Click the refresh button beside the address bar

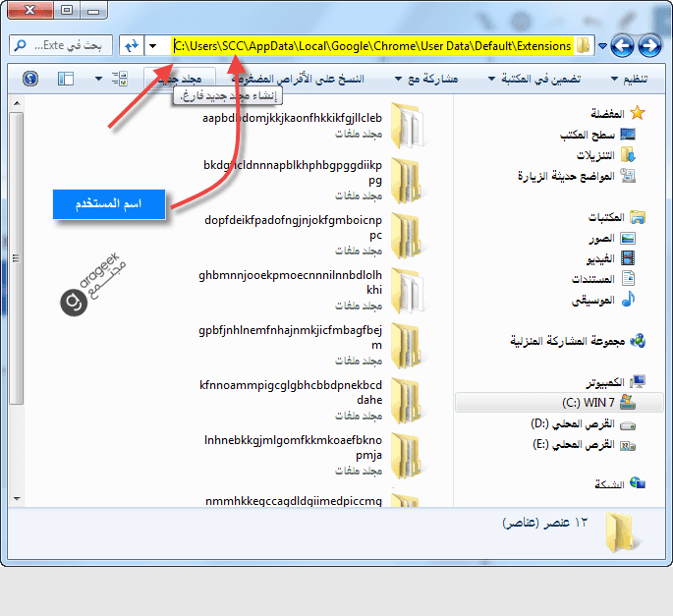131,46
